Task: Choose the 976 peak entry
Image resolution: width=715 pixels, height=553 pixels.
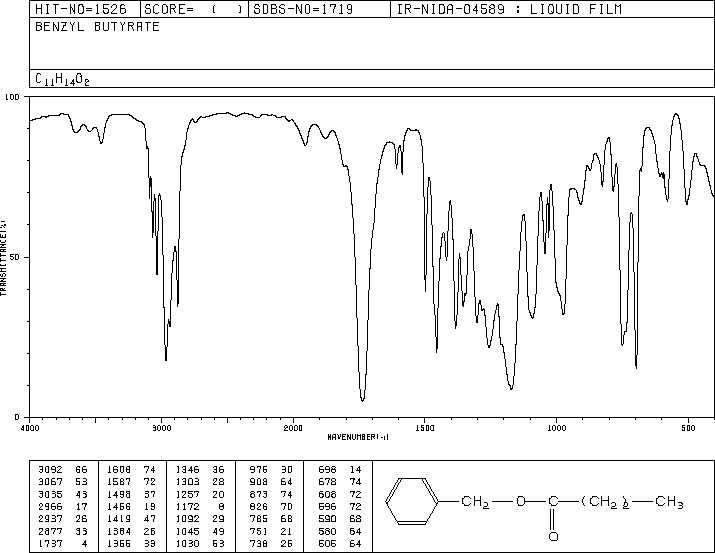Action: (x=271, y=469)
